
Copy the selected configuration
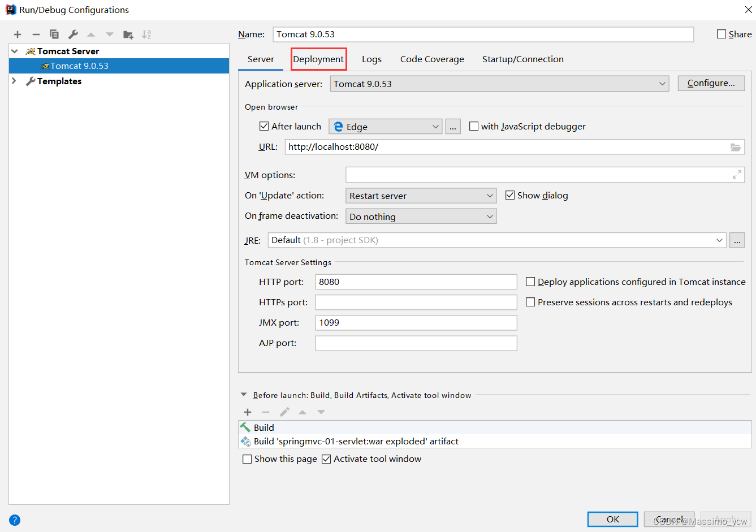click(x=54, y=34)
